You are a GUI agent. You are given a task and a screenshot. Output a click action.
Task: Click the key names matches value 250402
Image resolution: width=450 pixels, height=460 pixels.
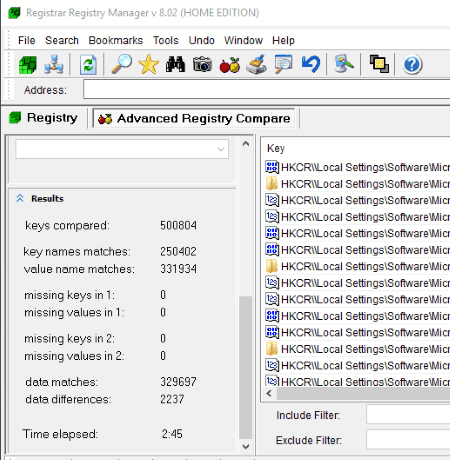(178, 252)
